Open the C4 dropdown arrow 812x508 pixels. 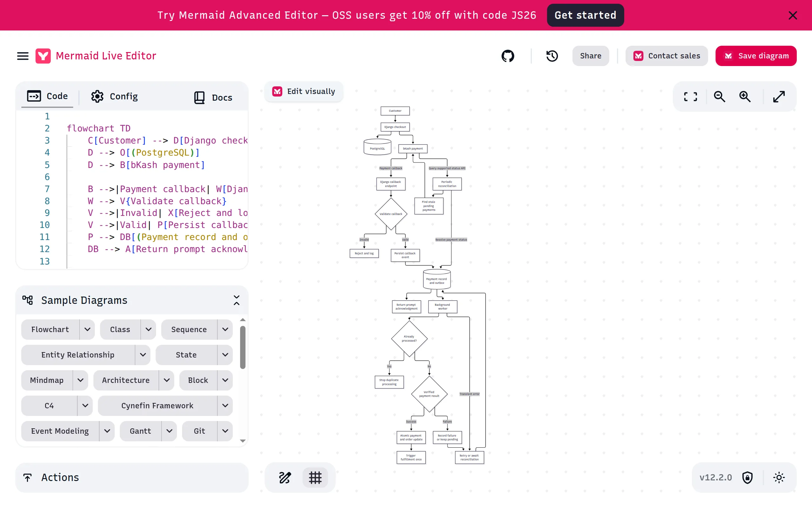[x=85, y=405]
